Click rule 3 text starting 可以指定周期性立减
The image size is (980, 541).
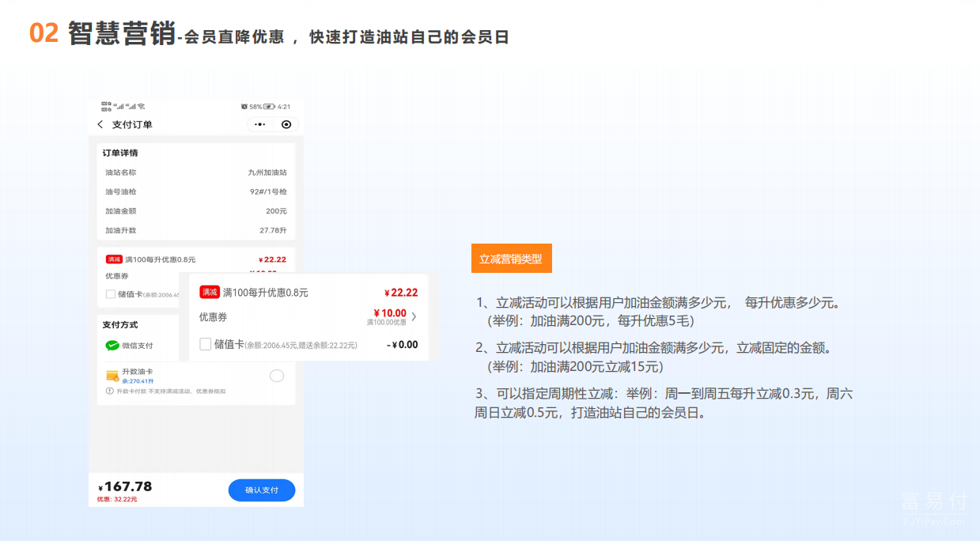coord(664,403)
